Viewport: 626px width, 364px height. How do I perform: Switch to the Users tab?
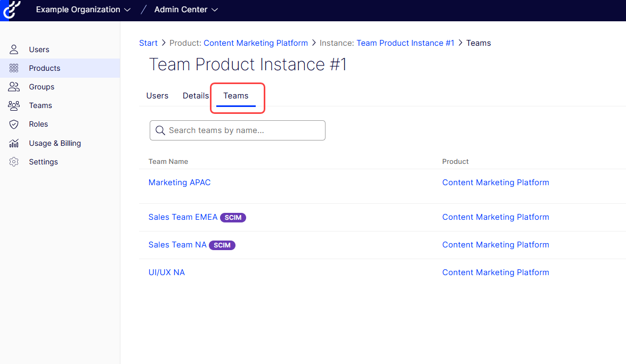[157, 96]
